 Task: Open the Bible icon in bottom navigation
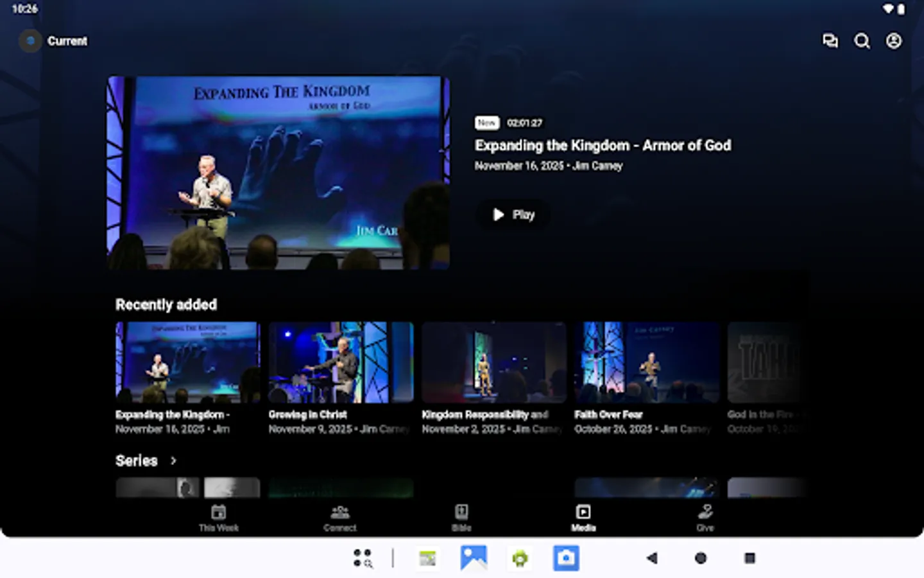point(461,512)
